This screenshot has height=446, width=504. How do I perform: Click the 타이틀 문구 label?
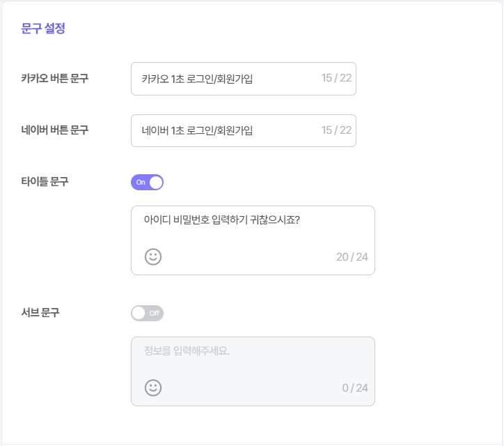(x=45, y=182)
